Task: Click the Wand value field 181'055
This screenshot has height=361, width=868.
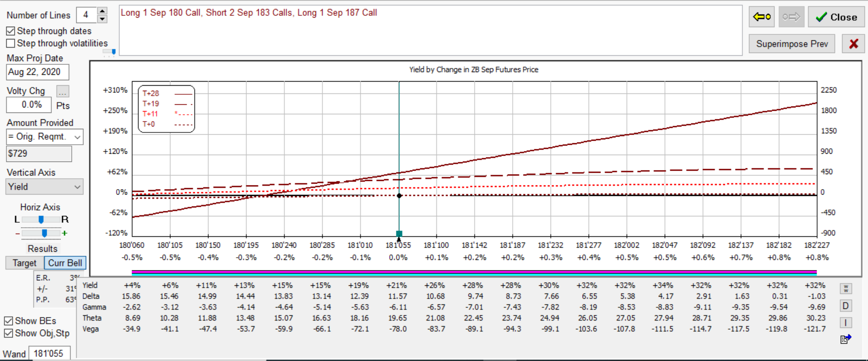Action: coord(49,353)
